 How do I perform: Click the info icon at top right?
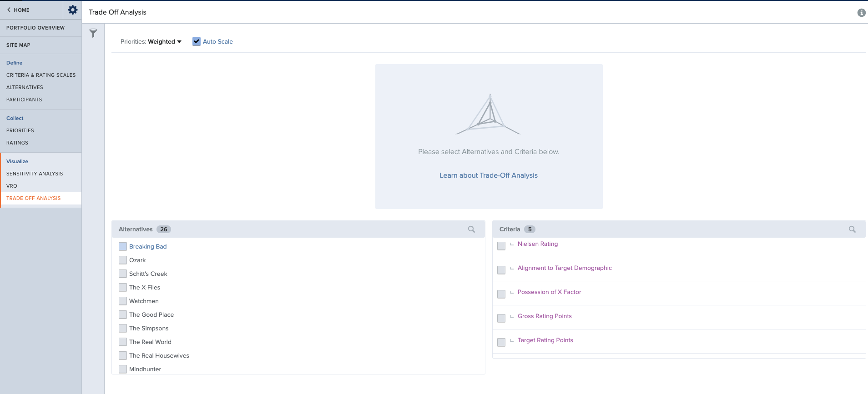861,13
